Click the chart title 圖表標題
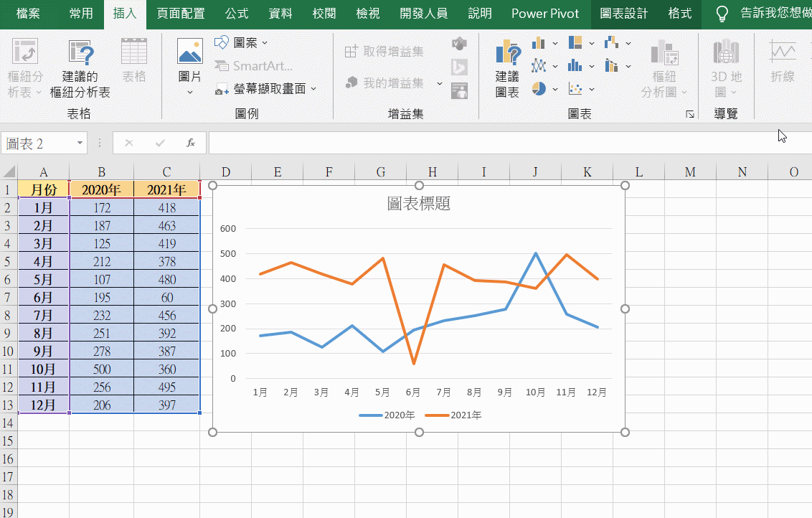Viewport: 812px width, 518px height. 418,204
